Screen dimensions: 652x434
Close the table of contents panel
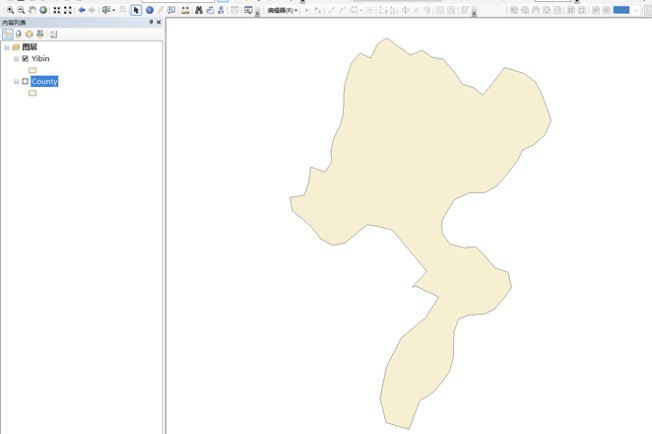click(158, 22)
